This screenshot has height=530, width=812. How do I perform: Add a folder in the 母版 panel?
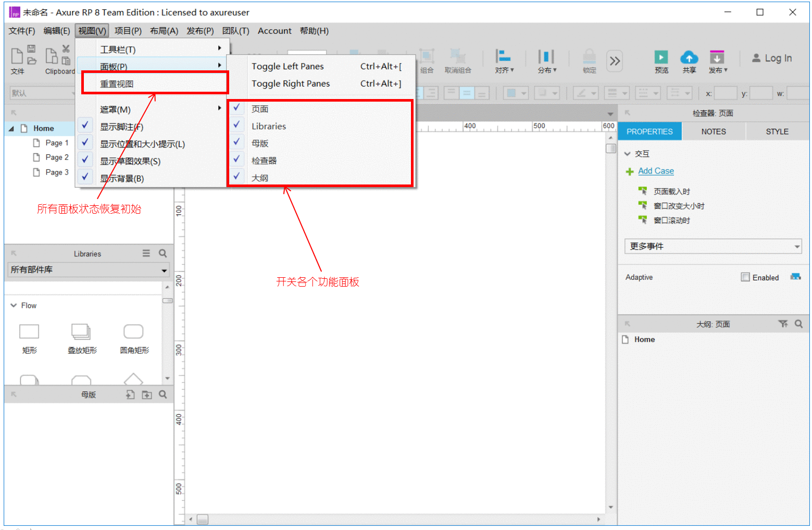147,395
